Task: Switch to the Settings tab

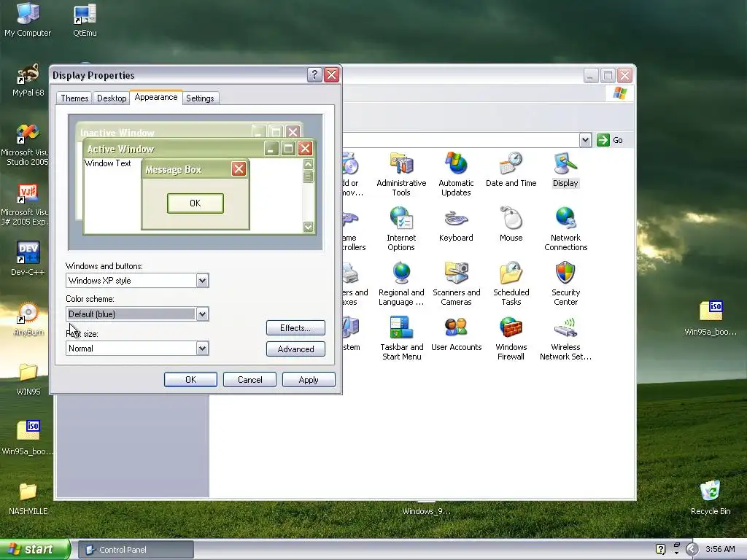Action: pos(200,98)
